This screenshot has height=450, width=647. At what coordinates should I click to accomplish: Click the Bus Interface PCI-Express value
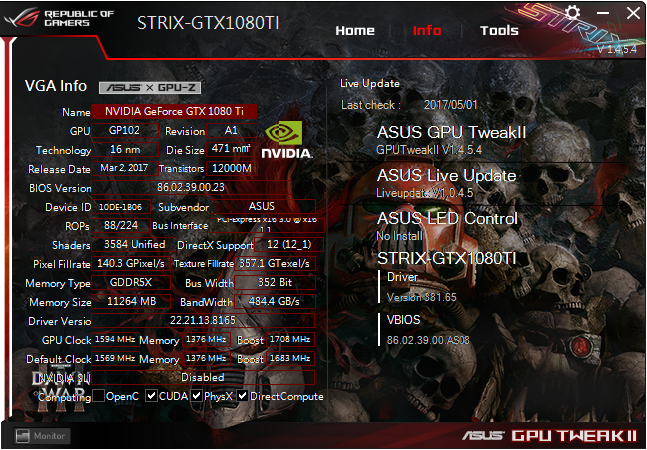267,225
